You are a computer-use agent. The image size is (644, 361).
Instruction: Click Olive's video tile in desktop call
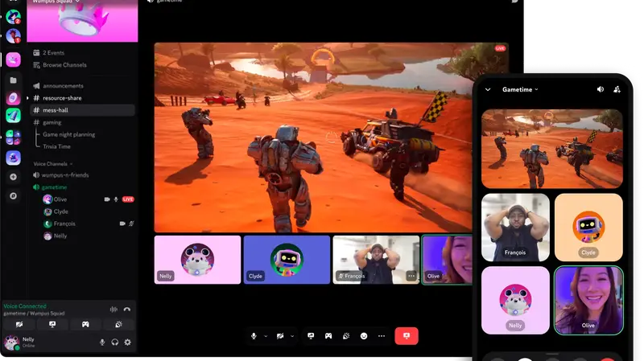point(448,260)
